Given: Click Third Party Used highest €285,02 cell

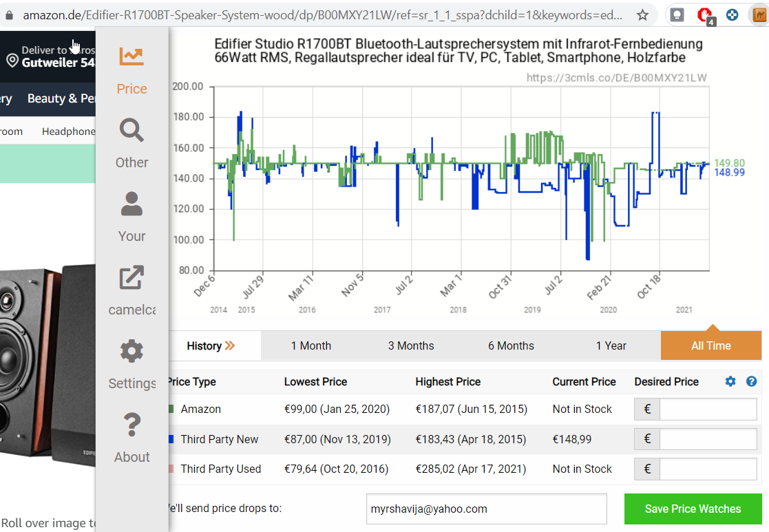Looking at the screenshot, I should [471, 469].
